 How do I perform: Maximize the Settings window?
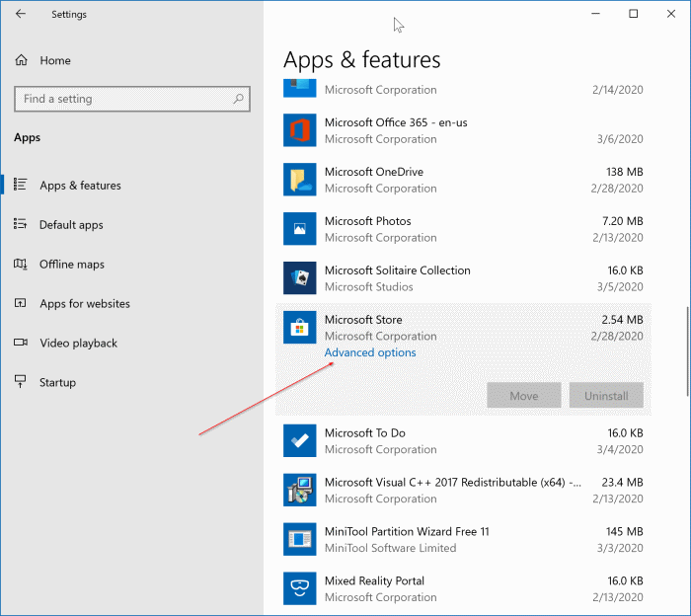(x=634, y=14)
